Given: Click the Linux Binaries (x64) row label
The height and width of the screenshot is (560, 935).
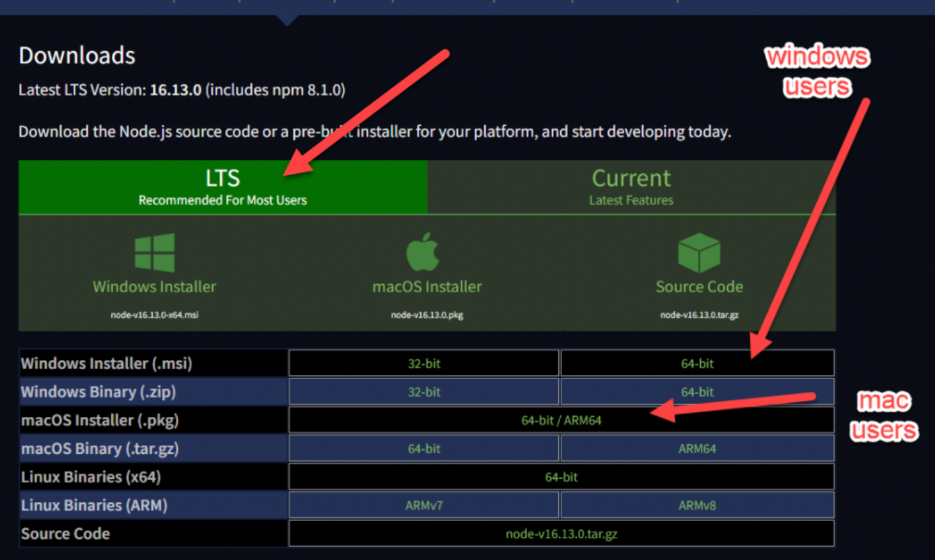Looking at the screenshot, I should click(x=91, y=477).
